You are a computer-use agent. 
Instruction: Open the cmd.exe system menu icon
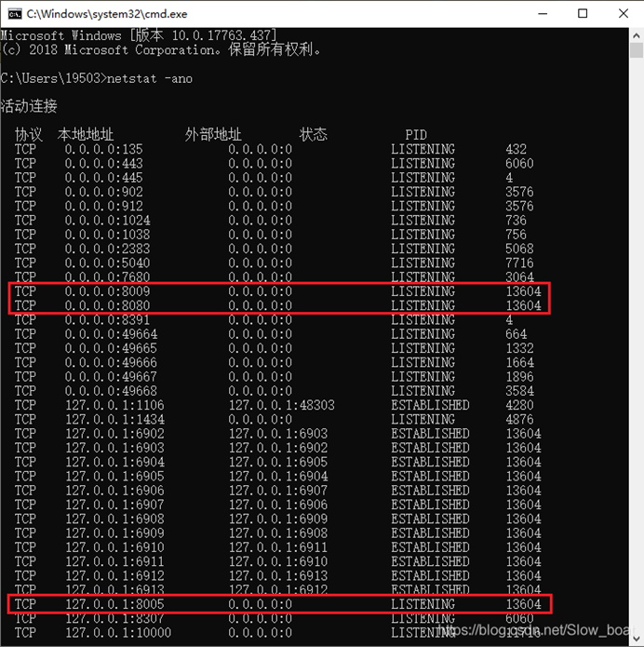pyautogui.click(x=15, y=14)
